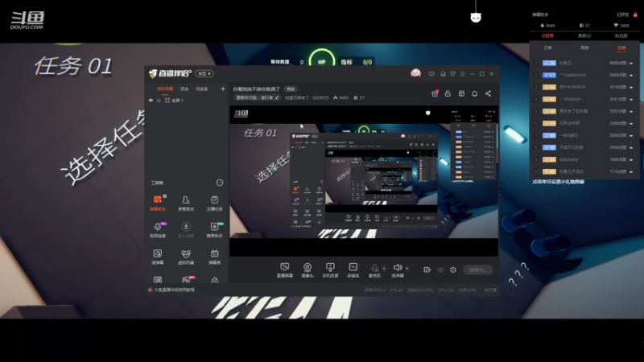Viewport: 644px width, 362px height.
Task: Add 手机投屏 phone casting source
Action: tap(330, 270)
